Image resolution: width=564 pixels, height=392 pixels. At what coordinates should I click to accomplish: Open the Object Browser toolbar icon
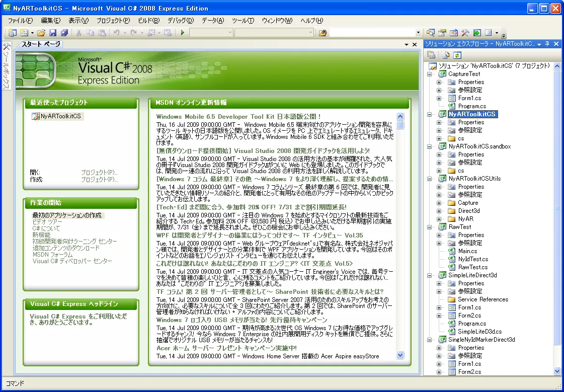(454, 33)
